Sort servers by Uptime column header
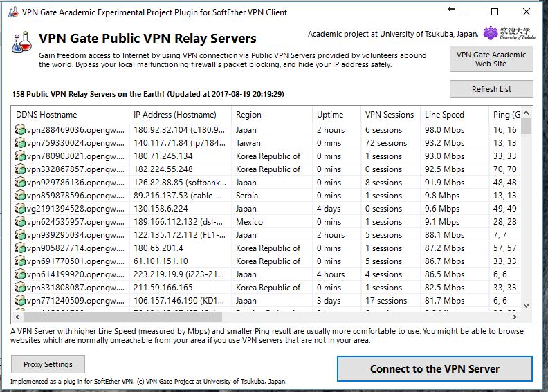The width and height of the screenshot is (548, 392). (336, 115)
